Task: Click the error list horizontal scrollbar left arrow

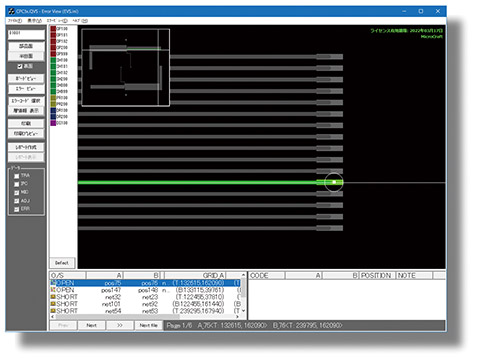Action: point(53,317)
